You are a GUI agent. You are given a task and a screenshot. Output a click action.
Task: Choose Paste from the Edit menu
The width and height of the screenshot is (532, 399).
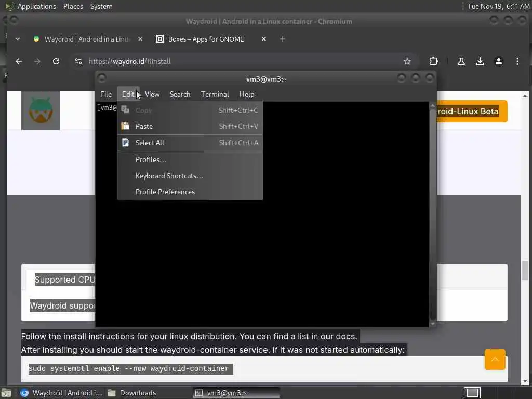click(190, 127)
